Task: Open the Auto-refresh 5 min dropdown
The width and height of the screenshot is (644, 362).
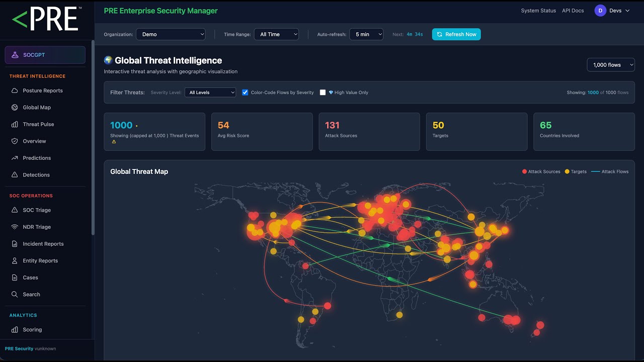Action: coord(366,34)
